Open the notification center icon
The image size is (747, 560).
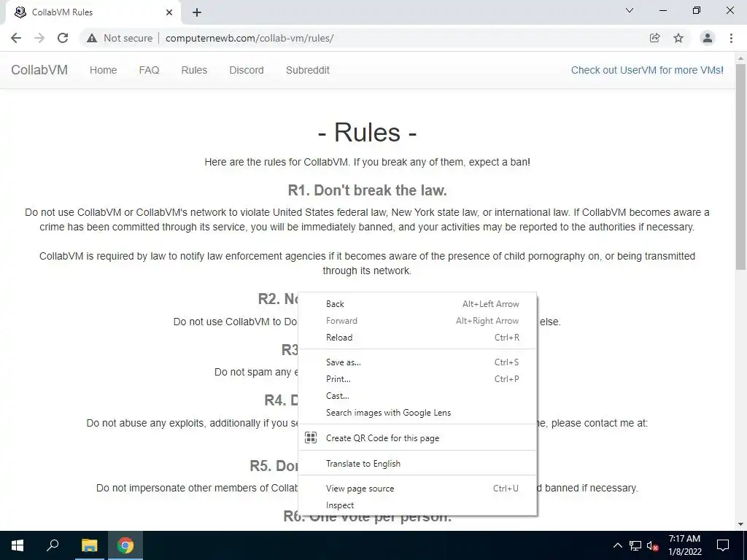coord(723,545)
